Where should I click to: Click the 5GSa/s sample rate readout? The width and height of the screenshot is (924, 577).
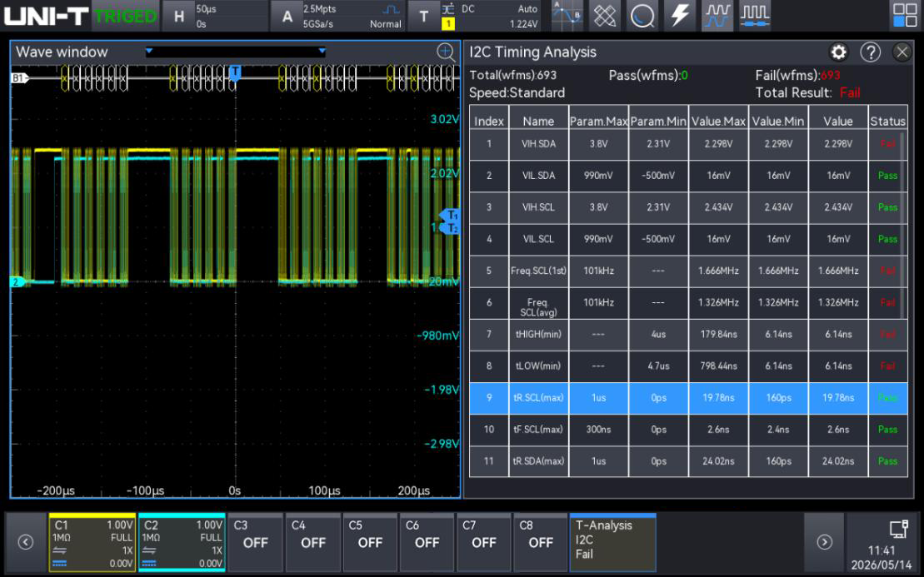(x=318, y=24)
